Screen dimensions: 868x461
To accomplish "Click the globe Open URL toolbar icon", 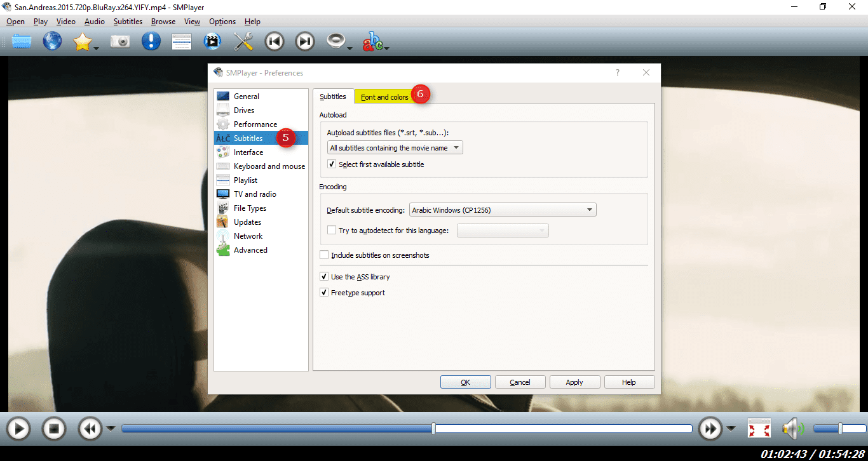I will tap(52, 42).
